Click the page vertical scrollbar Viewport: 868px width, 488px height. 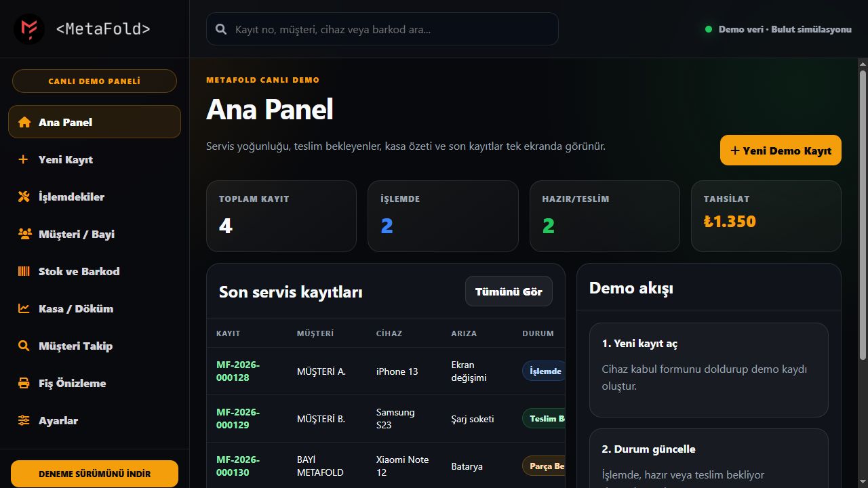[x=863, y=215]
